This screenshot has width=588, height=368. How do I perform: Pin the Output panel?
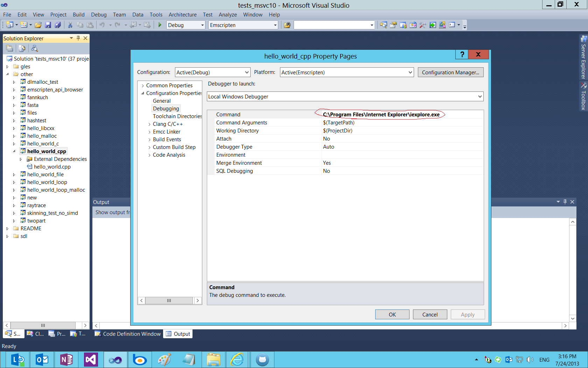(x=565, y=202)
